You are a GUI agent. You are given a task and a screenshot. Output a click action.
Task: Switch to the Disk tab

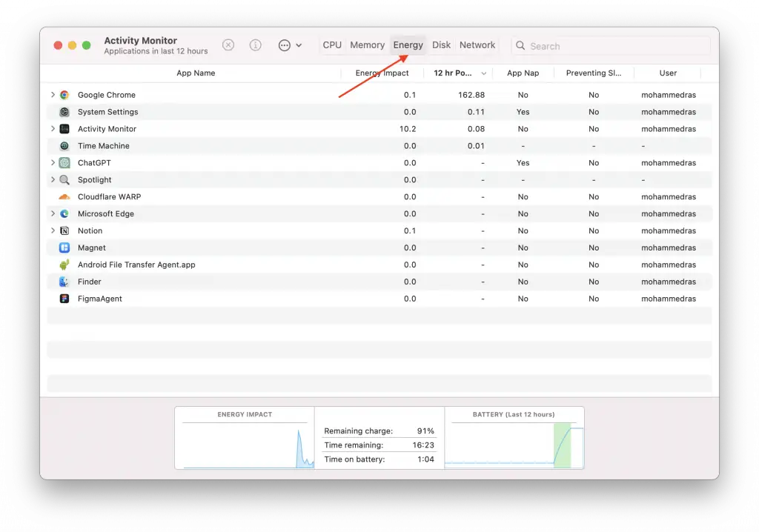click(441, 45)
